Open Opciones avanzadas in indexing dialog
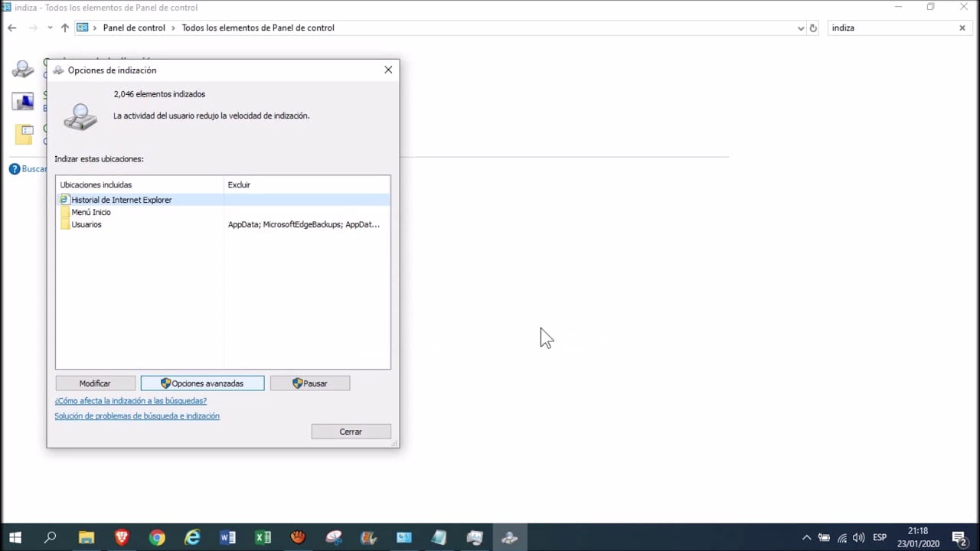 click(202, 383)
